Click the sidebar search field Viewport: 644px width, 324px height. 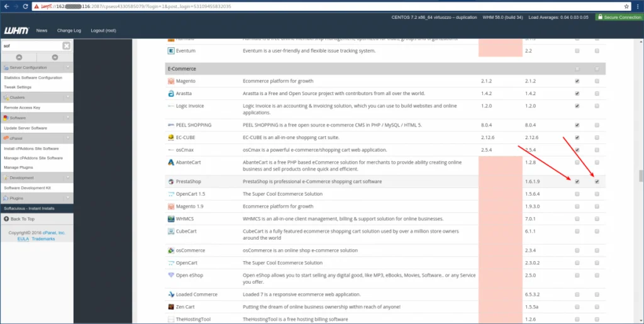(x=31, y=46)
